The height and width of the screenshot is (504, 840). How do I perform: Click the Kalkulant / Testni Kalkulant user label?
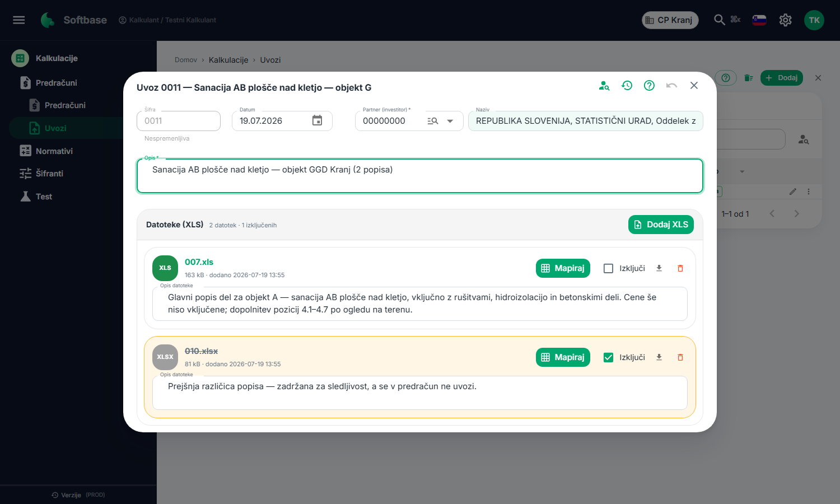tap(167, 20)
